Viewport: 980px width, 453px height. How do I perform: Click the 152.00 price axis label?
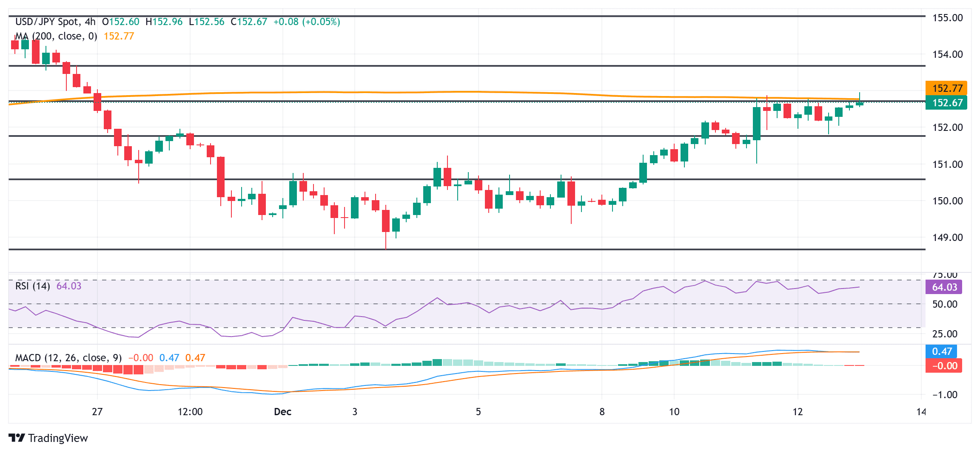coord(948,127)
